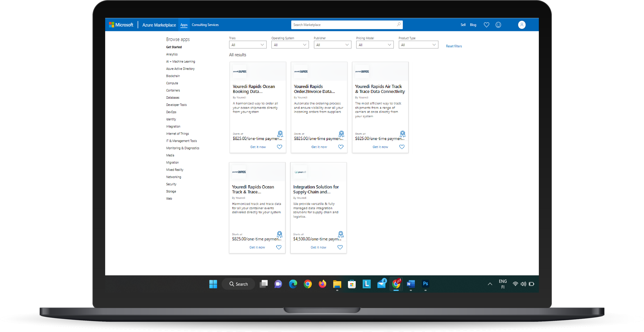Click certification badge on Ocean Booking Data card

pyautogui.click(x=280, y=134)
